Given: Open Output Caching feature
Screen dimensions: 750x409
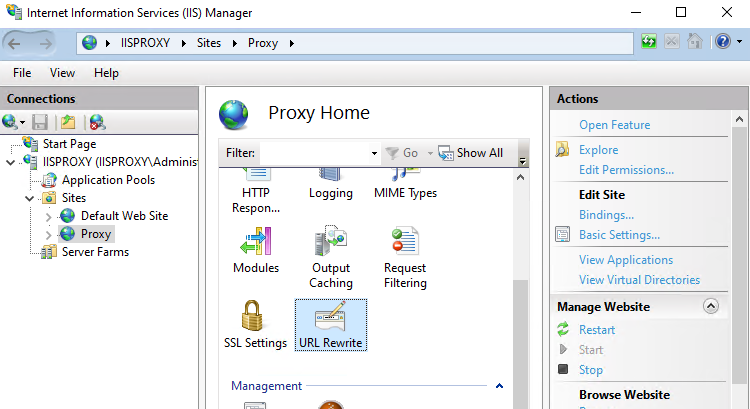Looking at the screenshot, I should coord(331,257).
